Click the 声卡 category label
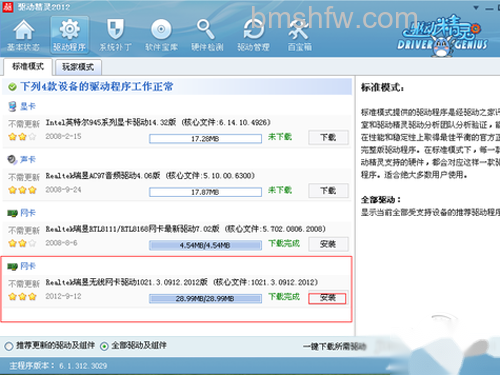 point(28,160)
